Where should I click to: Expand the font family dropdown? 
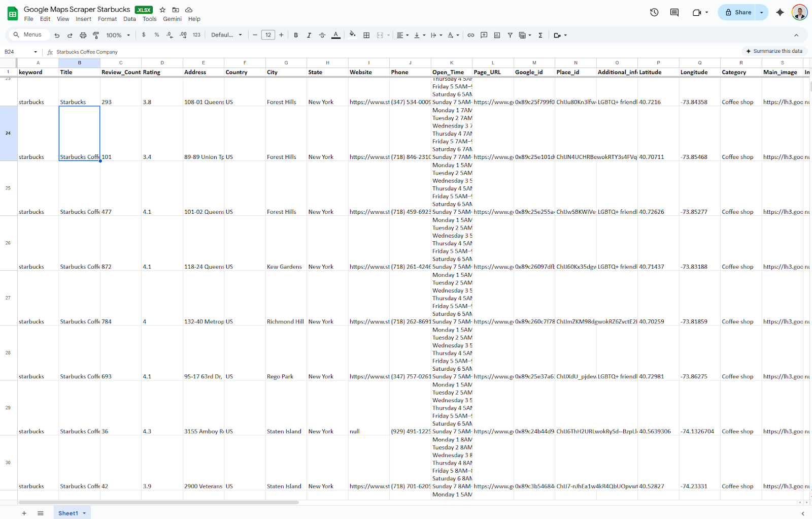pyautogui.click(x=226, y=35)
